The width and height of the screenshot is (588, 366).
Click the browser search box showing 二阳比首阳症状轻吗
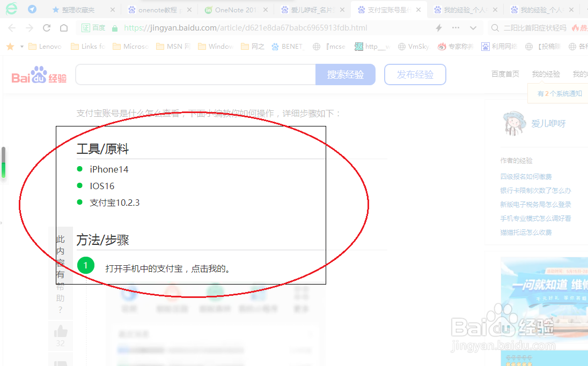pyautogui.click(x=535, y=28)
